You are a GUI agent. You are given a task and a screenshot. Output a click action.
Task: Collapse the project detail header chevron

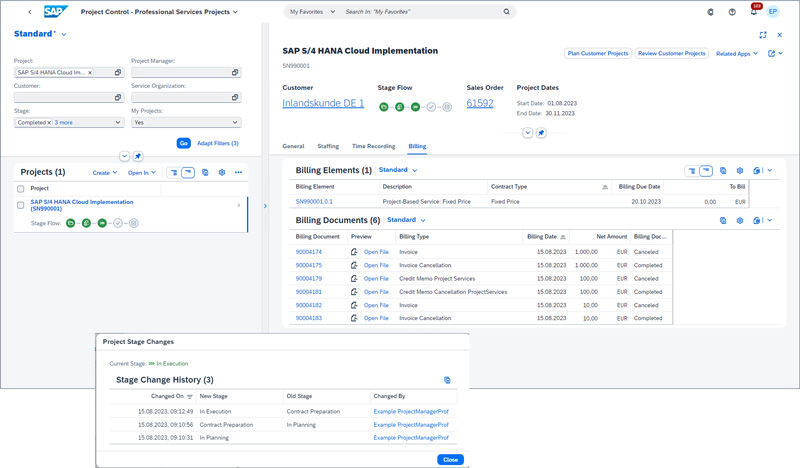[528, 133]
